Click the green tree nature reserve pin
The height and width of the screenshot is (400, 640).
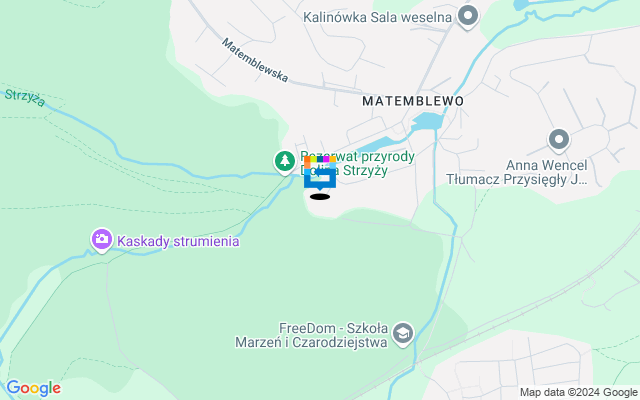[285, 162]
